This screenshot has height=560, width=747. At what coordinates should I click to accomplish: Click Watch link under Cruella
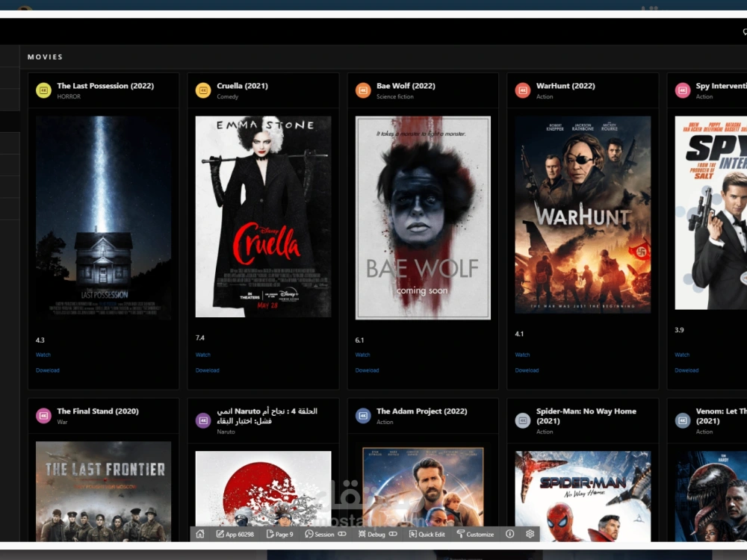203,355
